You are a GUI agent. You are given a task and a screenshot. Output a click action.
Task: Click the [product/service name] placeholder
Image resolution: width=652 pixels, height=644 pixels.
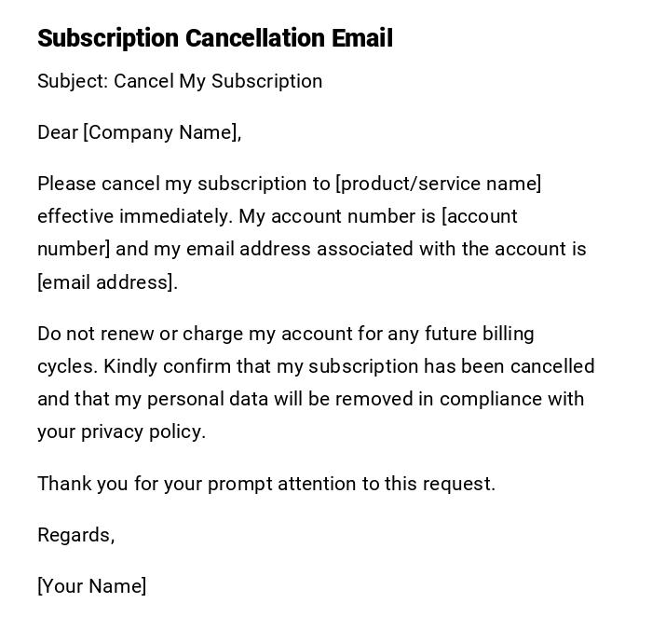pyautogui.click(x=438, y=184)
